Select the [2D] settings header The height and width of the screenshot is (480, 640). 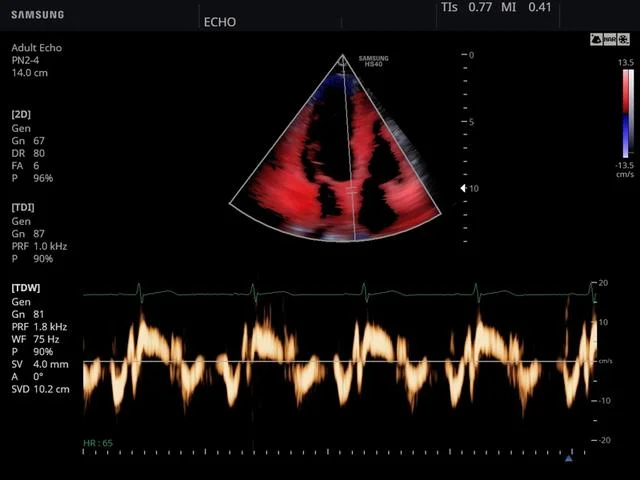(x=21, y=114)
